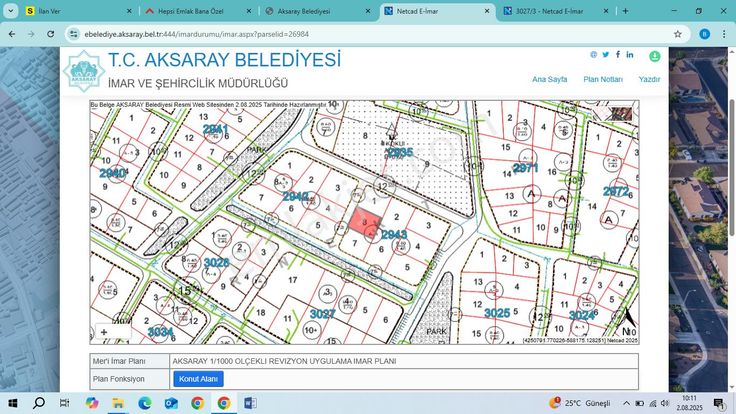736x414 pixels.
Task: Open the notification center icon
Action: click(x=719, y=403)
